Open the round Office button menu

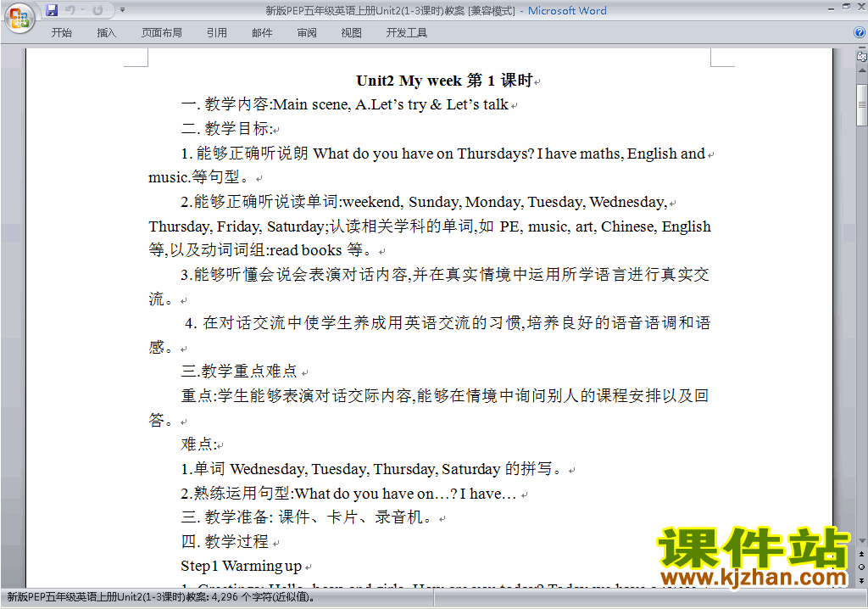19,17
